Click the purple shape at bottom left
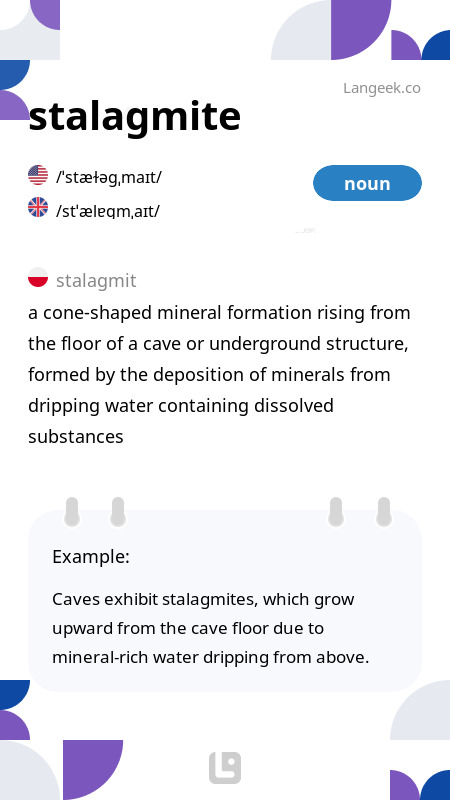450x800 pixels. click(x=93, y=770)
